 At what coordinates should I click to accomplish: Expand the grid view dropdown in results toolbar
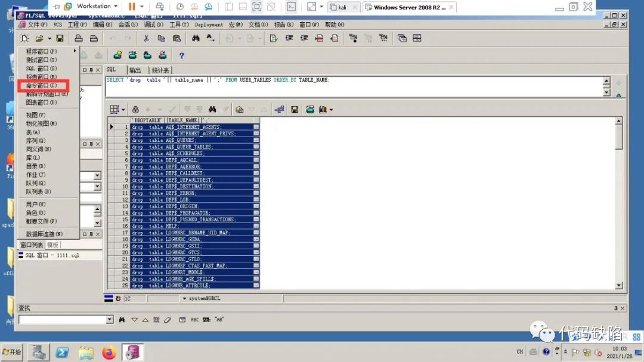[123, 110]
